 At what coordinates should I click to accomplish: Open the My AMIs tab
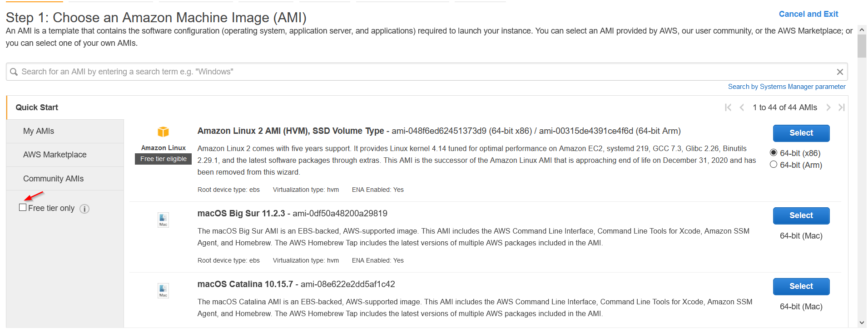(x=65, y=131)
